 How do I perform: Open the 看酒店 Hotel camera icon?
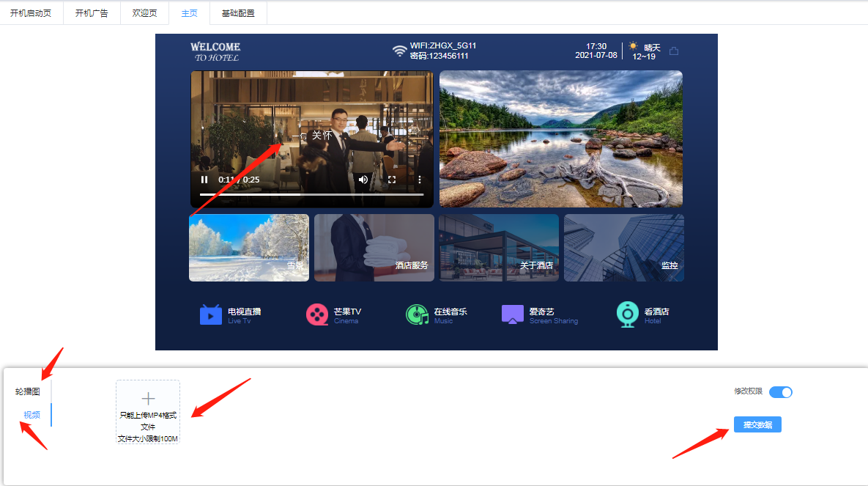pos(628,314)
